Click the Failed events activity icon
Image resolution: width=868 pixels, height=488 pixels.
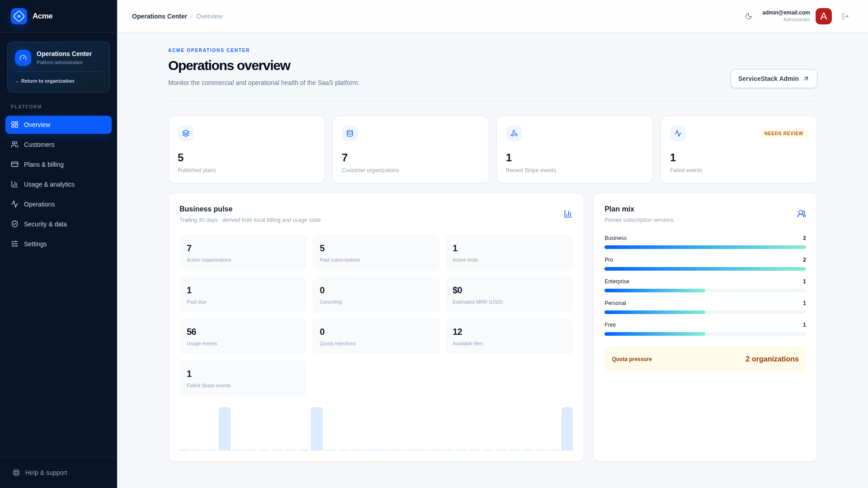[x=678, y=133]
